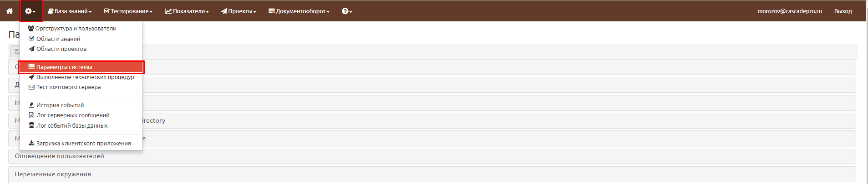Expand the Переменные окружения section

pyautogui.click(x=432, y=174)
